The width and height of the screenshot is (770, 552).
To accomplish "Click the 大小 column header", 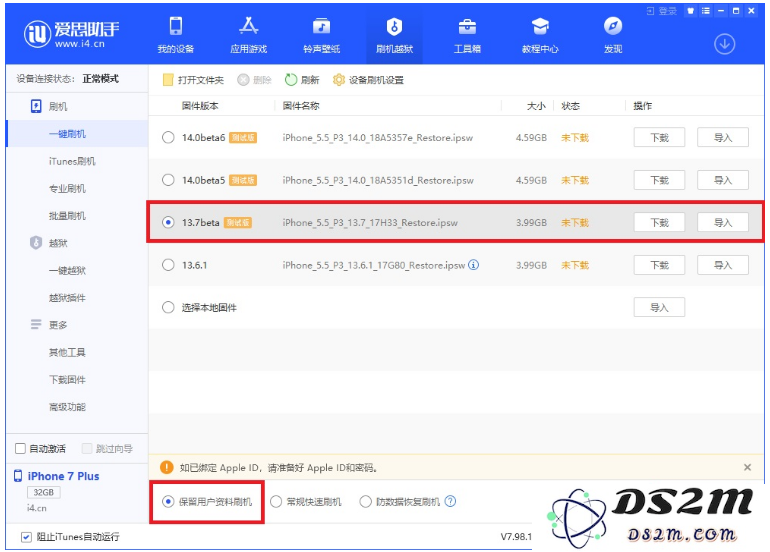I will pos(536,106).
